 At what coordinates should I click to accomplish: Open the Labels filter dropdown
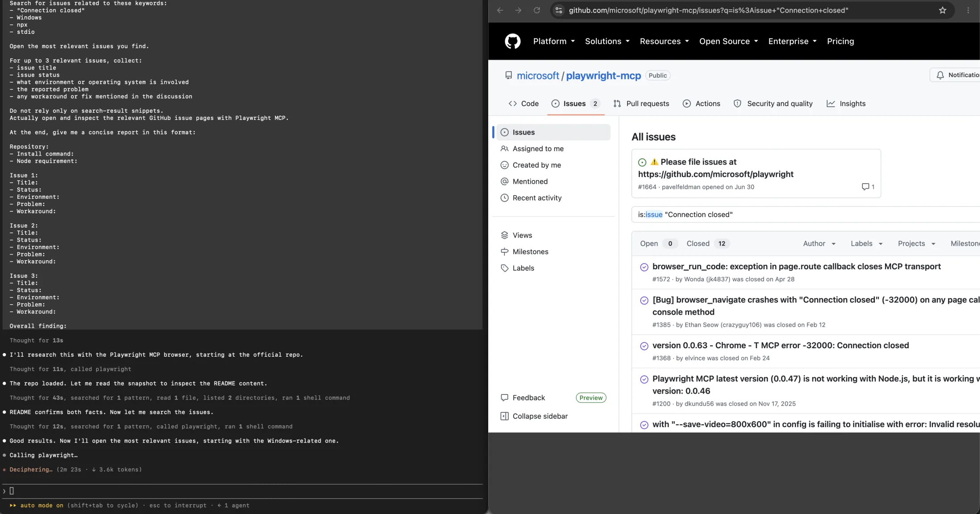866,243
